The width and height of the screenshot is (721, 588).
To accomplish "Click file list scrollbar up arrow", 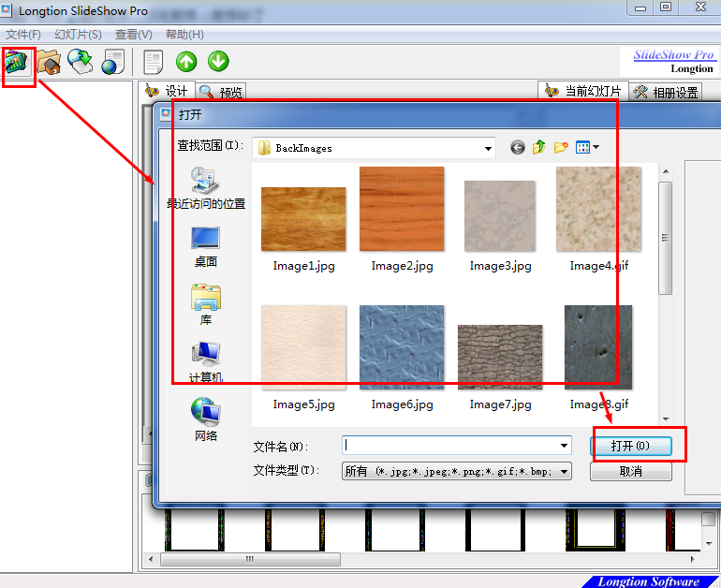I will 666,172.
